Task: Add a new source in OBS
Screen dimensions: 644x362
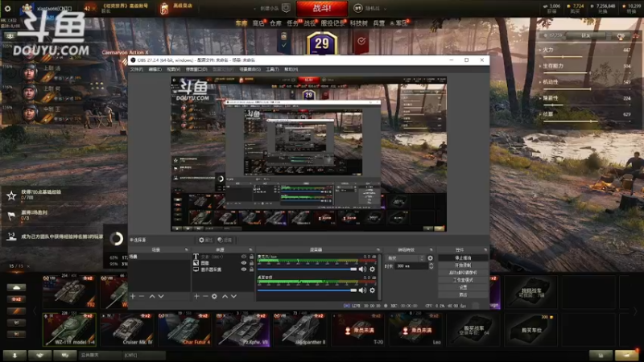Action: point(196,296)
